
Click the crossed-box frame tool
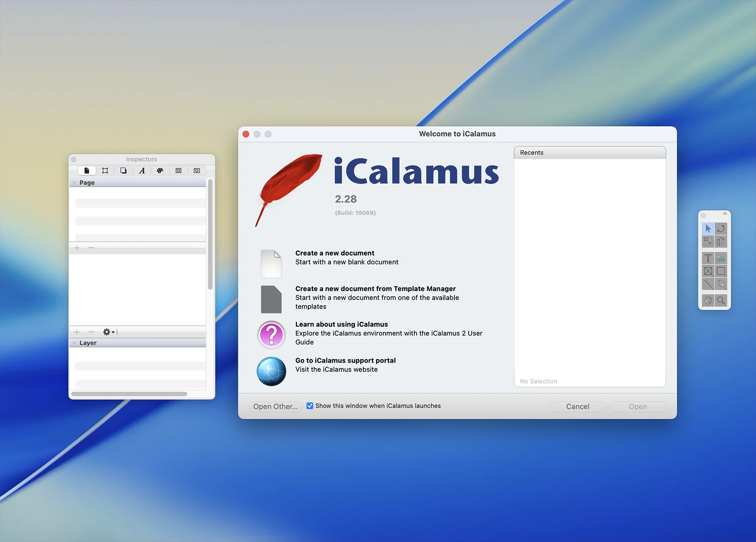coord(708,271)
